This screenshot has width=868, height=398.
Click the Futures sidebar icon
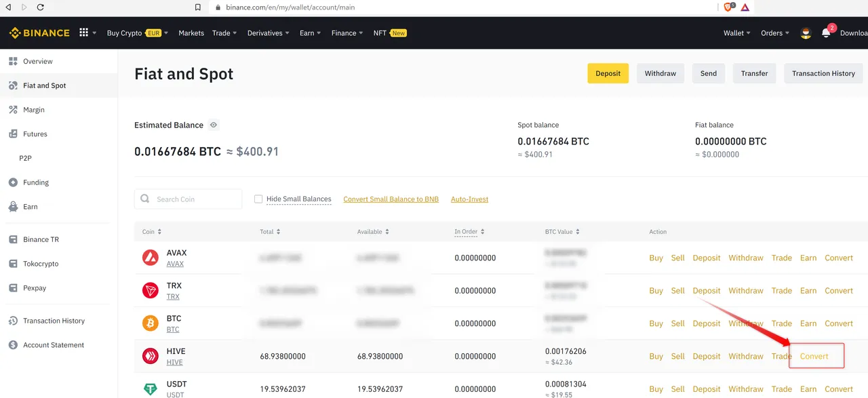[x=13, y=134]
